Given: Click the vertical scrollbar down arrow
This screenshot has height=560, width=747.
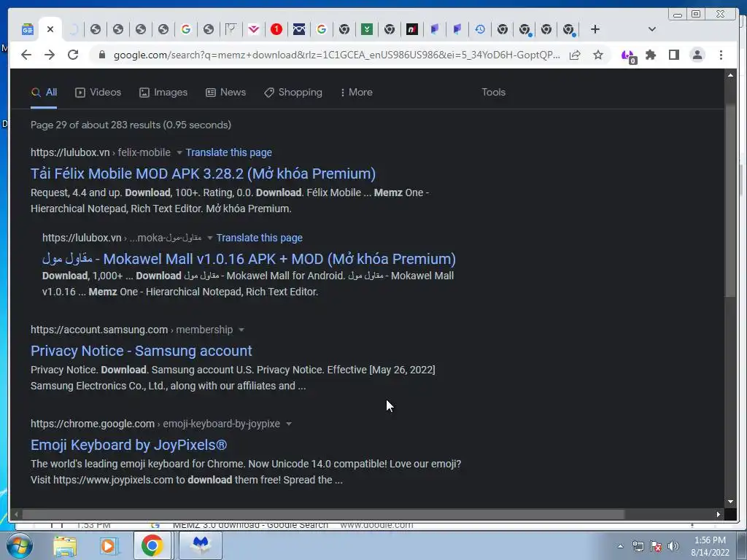Looking at the screenshot, I should coord(730,502).
